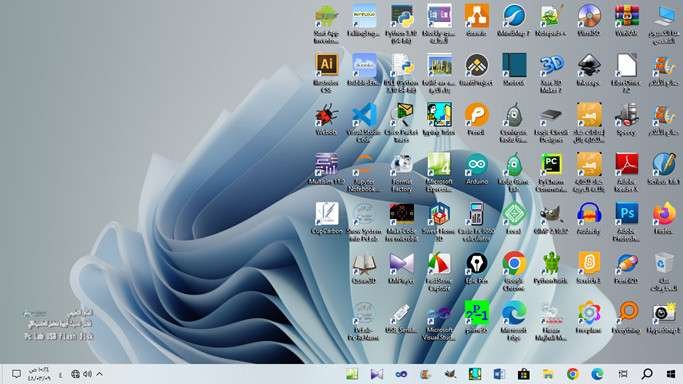Open network settings globe icon
Screen dimensions: 683x384
click(x=75, y=374)
